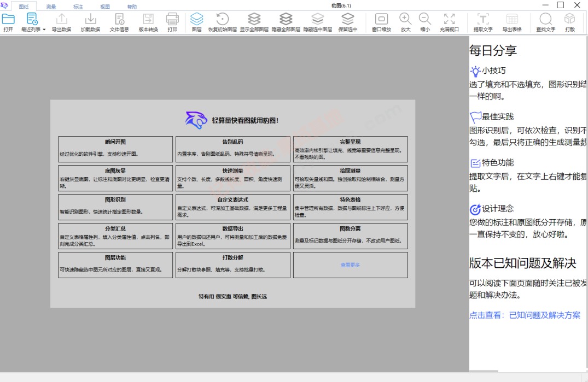Click 保留选中 keep selected icon
Viewport: 588px width, 382px height.
click(348, 19)
